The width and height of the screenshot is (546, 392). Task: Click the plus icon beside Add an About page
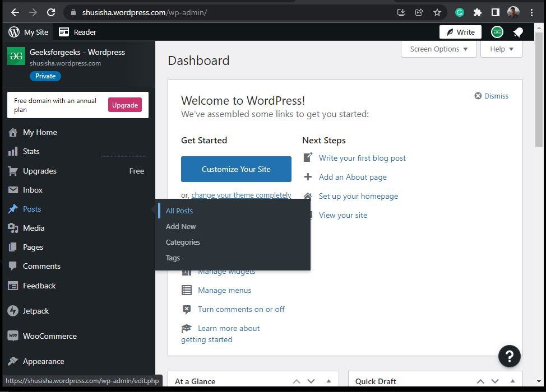308,177
